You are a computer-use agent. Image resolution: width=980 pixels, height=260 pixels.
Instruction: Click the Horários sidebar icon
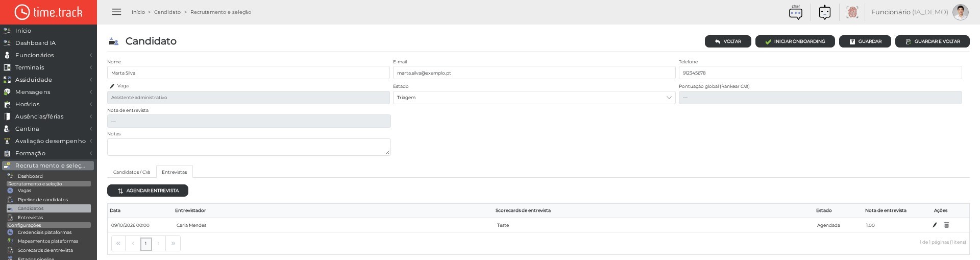pyautogui.click(x=7, y=104)
